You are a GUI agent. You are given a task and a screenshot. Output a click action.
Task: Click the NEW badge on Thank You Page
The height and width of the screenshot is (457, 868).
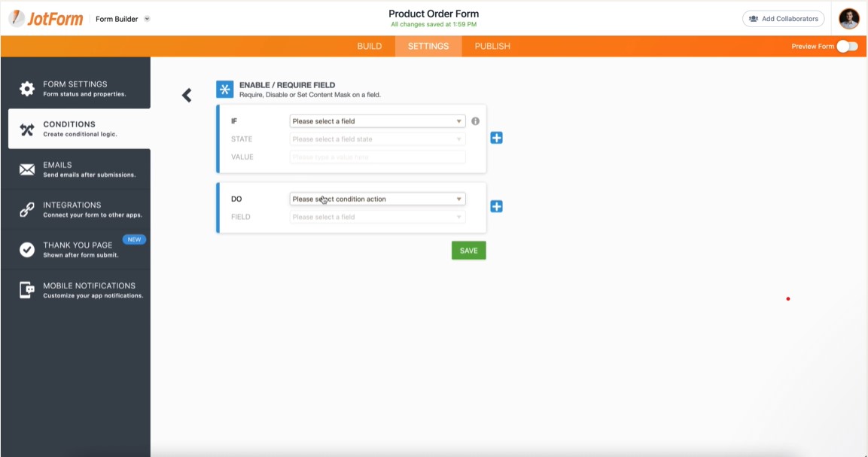(134, 239)
